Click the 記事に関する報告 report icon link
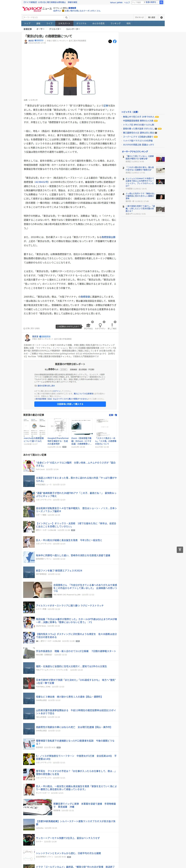The height and width of the screenshot is (868, 186). (x=31, y=328)
